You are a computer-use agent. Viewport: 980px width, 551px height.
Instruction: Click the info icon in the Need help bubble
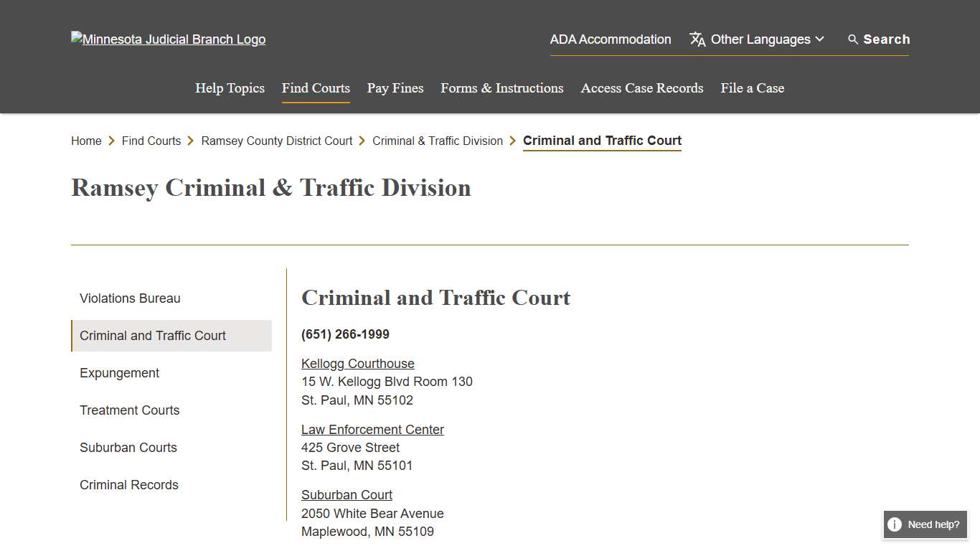click(895, 524)
